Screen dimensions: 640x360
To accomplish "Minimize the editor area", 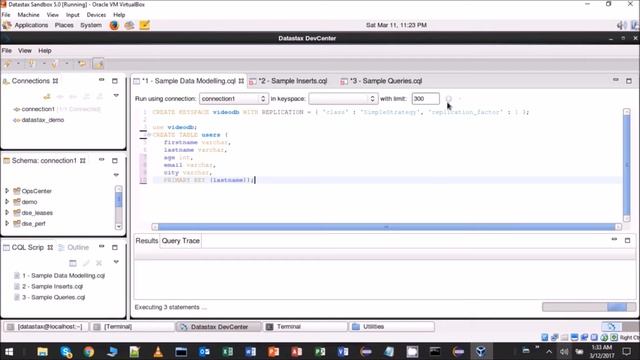I will (616, 80).
